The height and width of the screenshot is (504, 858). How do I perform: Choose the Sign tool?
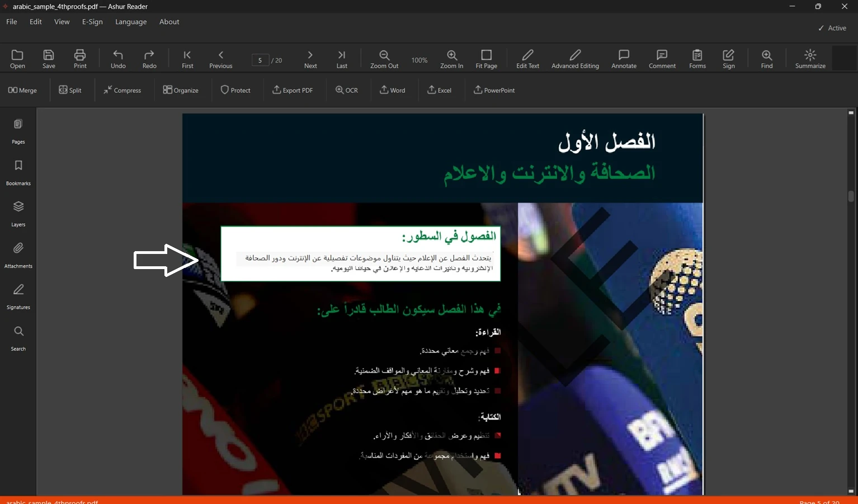729,59
